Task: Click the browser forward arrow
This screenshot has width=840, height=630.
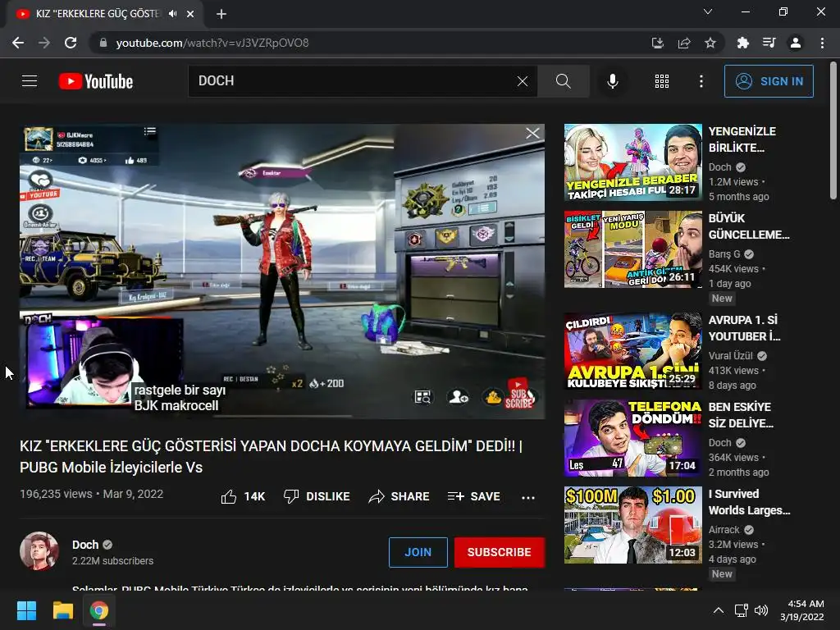Action: (x=44, y=43)
